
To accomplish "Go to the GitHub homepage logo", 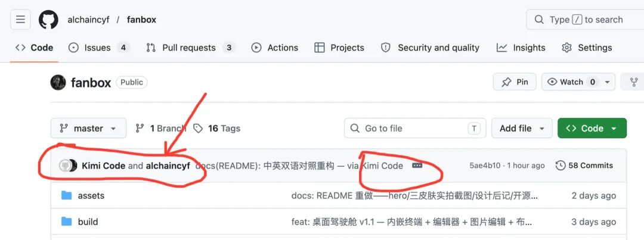I will coord(48,19).
